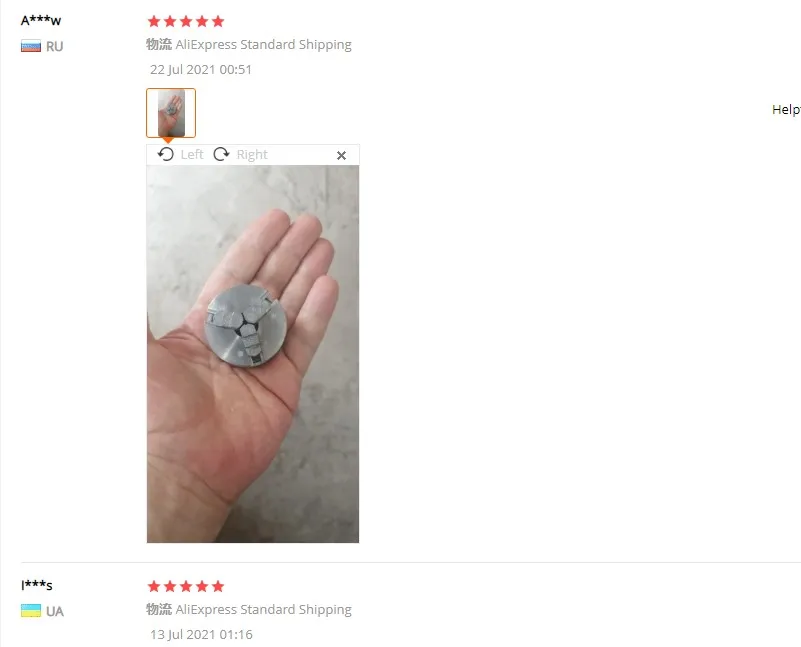Click the RU country code label
The image size is (801, 647).
click(x=55, y=46)
